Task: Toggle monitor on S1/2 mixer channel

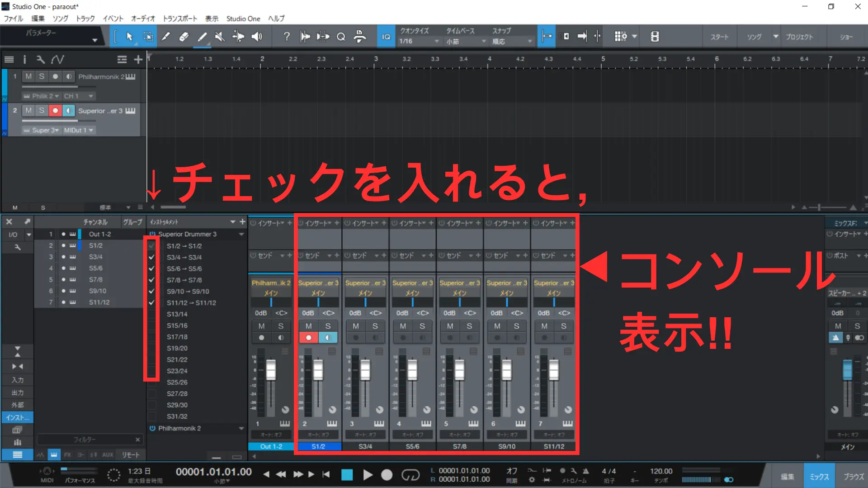Action: click(x=328, y=338)
